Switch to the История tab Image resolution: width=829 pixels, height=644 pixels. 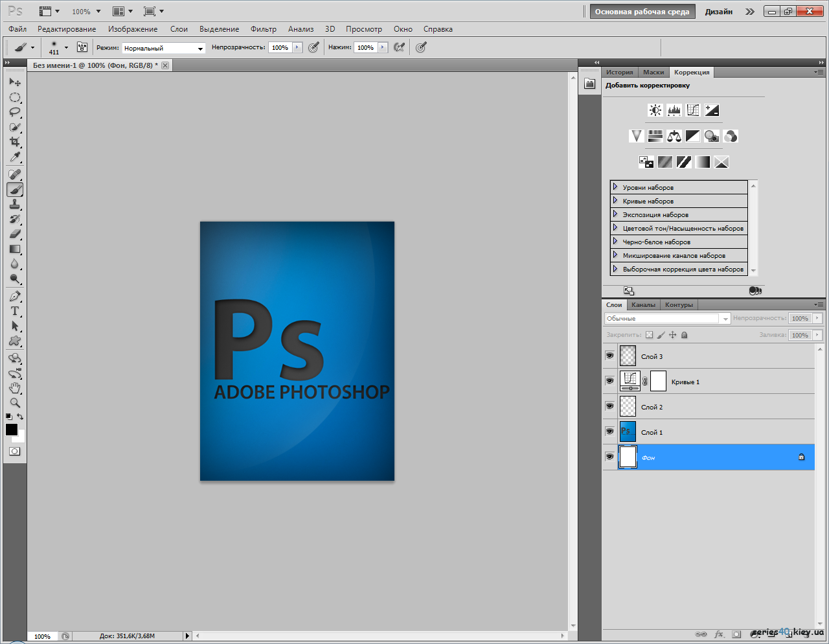pos(620,72)
